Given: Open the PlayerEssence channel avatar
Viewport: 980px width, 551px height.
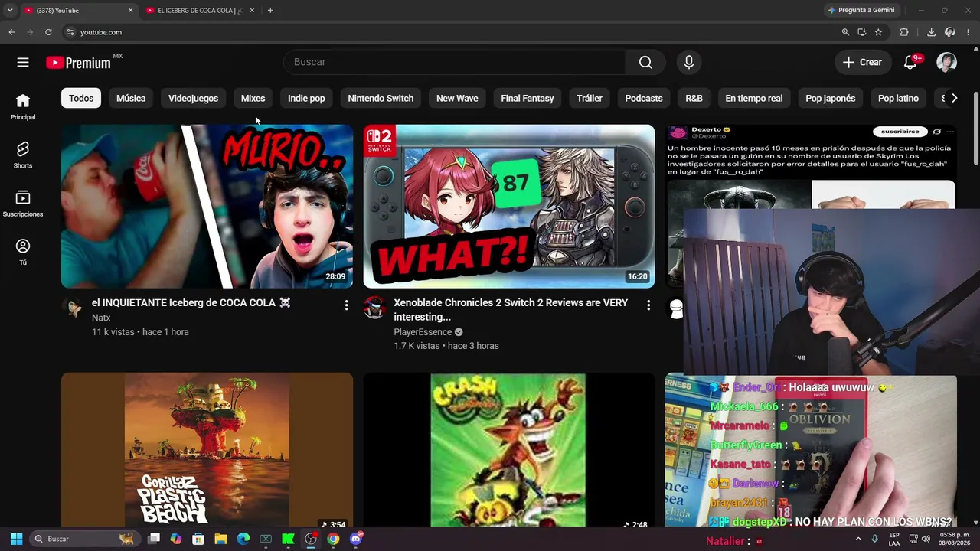Looking at the screenshot, I should [374, 308].
